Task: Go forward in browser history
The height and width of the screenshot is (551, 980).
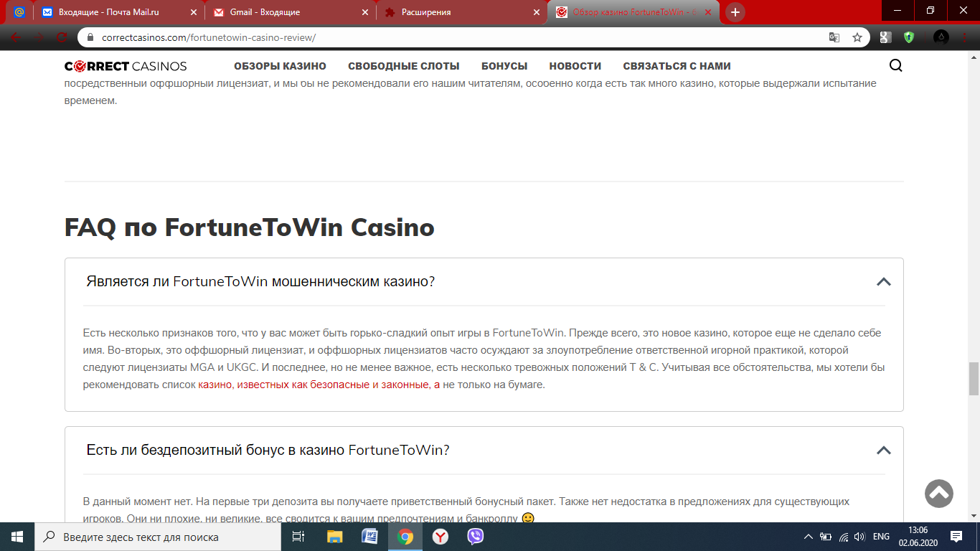Action: (x=39, y=37)
